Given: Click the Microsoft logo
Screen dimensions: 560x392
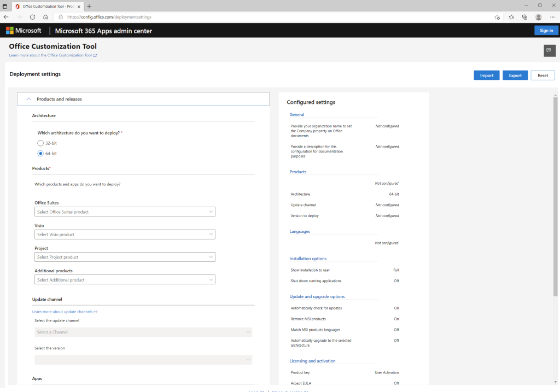Looking at the screenshot, I should pos(24,31).
